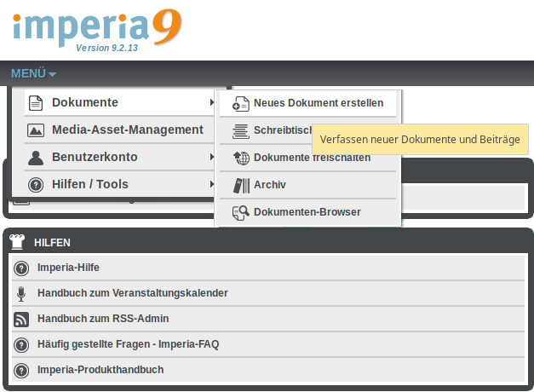Viewport: 534px width, 392px height.
Task: Click the Dokumente page icon in menu
Action: click(x=36, y=103)
